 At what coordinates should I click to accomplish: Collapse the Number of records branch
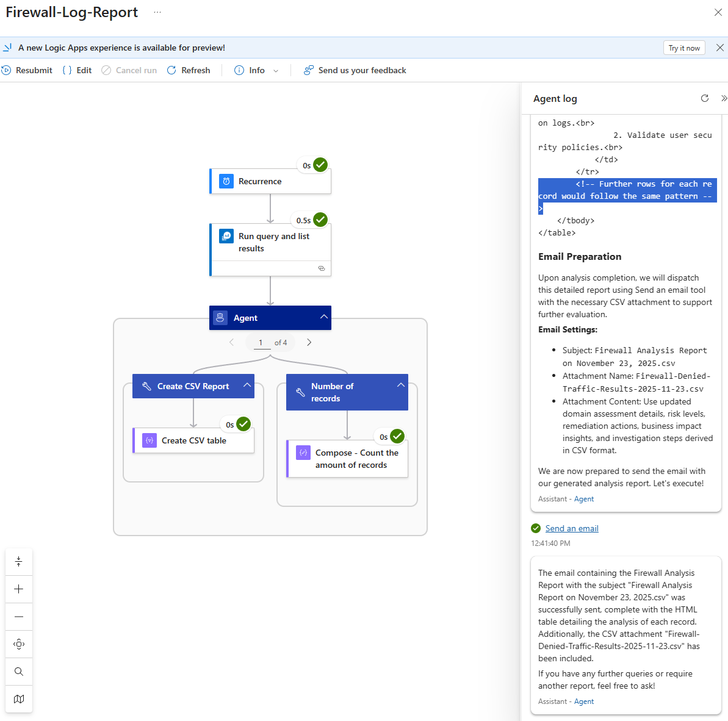(401, 386)
